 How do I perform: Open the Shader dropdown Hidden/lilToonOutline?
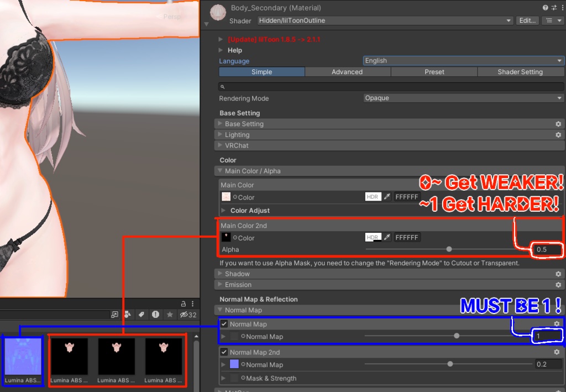click(x=385, y=20)
